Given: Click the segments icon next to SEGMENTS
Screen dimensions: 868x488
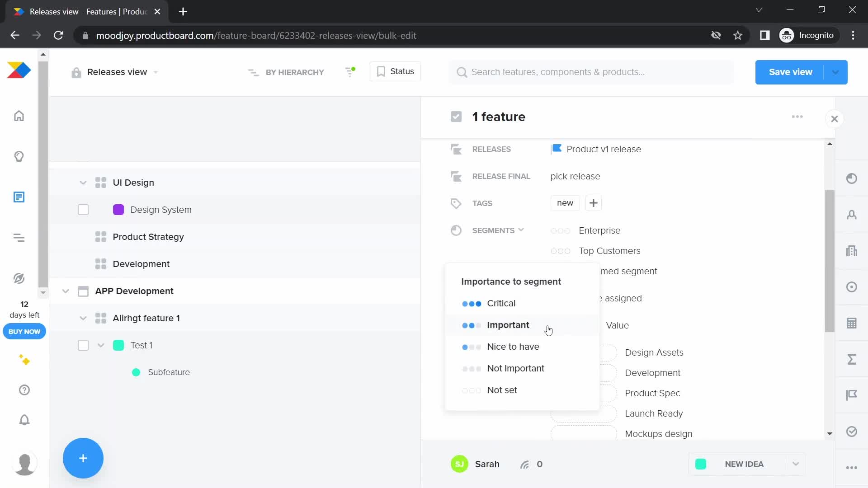Looking at the screenshot, I should click(456, 230).
